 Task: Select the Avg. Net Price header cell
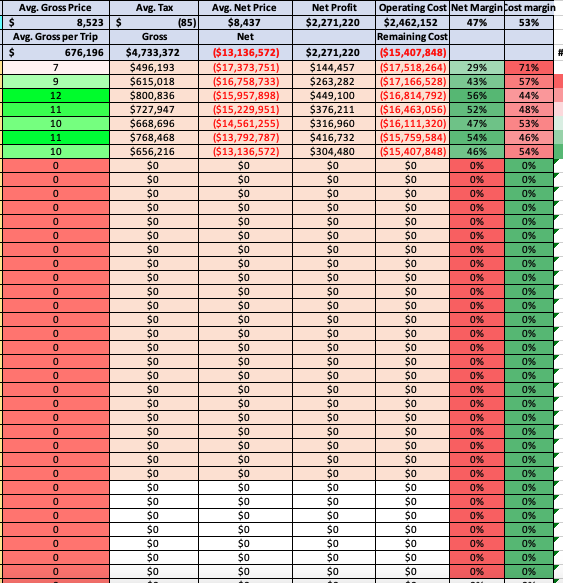coord(245,8)
